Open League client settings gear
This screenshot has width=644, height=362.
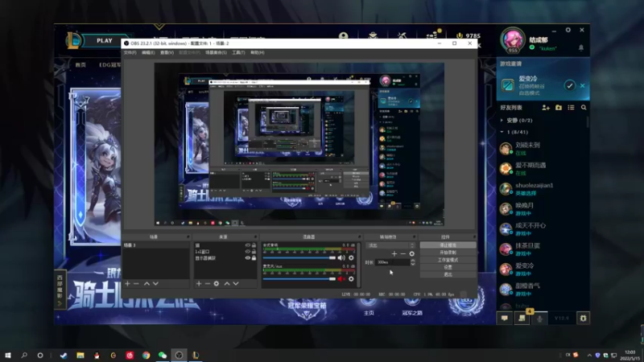point(568,30)
